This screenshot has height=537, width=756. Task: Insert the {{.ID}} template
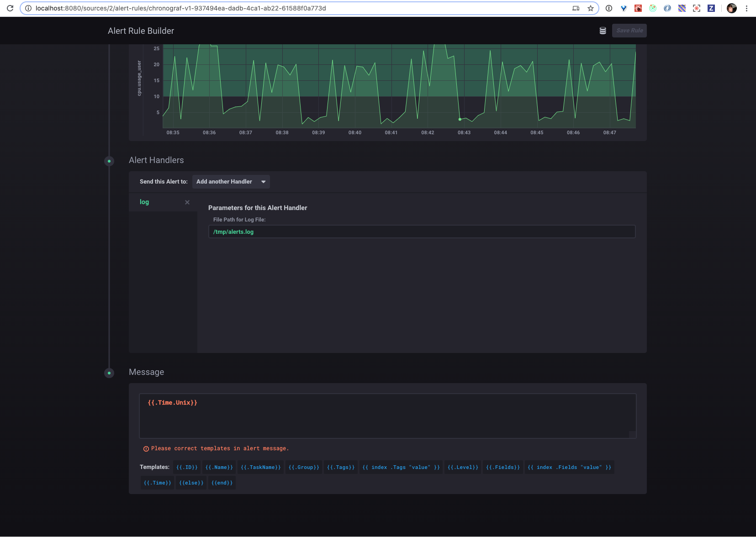point(186,467)
